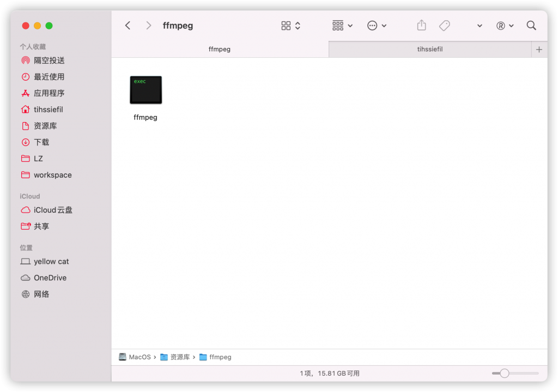Open Recents (最近使用) in sidebar
558x392 pixels.
pos(48,77)
